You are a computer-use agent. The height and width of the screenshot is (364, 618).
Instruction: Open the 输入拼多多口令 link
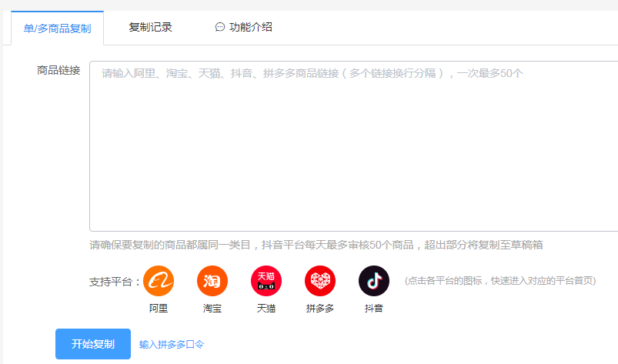172,344
